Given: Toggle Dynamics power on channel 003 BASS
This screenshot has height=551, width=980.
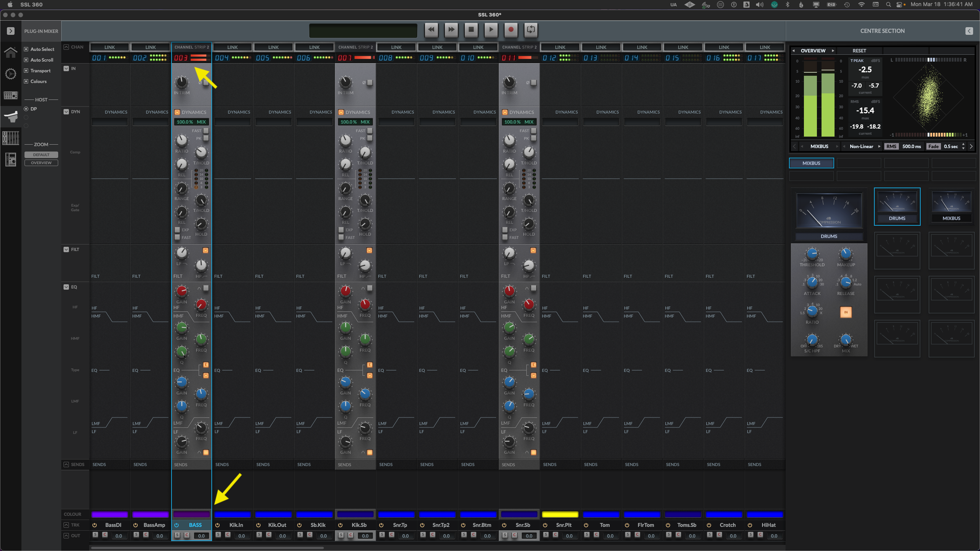Looking at the screenshot, I should 177,112.
